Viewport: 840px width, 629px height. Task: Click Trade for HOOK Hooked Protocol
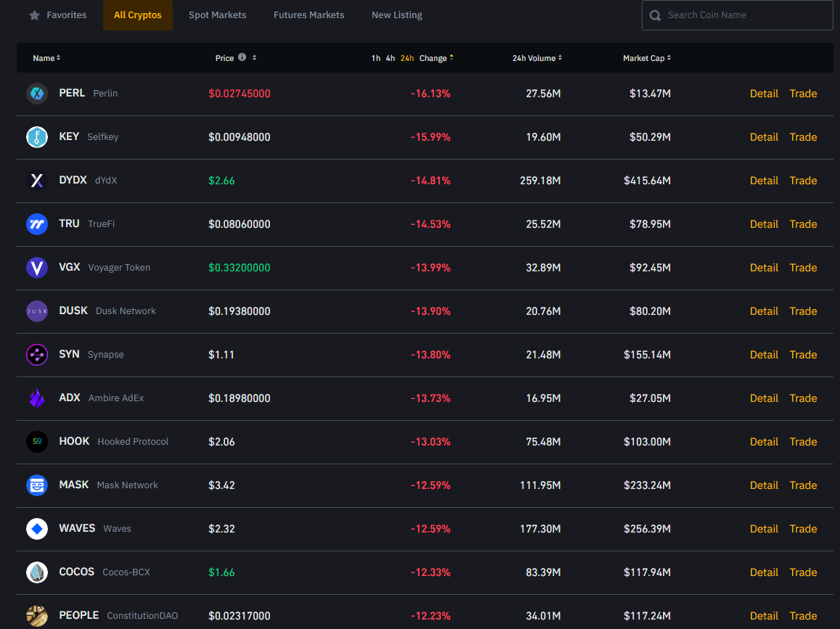click(803, 442)
